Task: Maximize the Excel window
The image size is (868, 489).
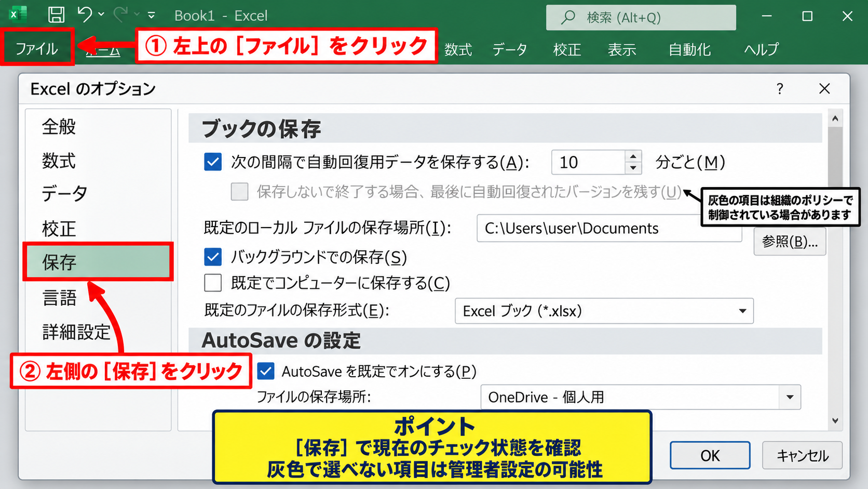Action: coord(807,16)
